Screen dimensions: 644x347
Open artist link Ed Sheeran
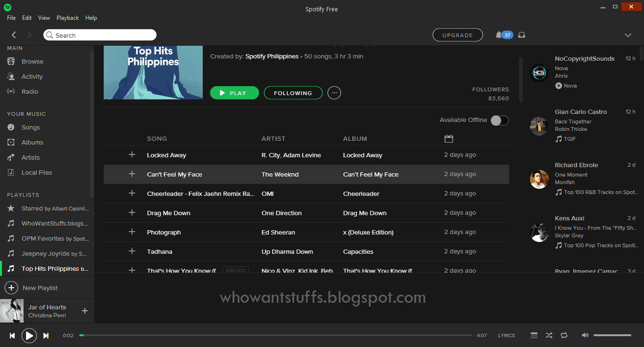coord(278,232)
